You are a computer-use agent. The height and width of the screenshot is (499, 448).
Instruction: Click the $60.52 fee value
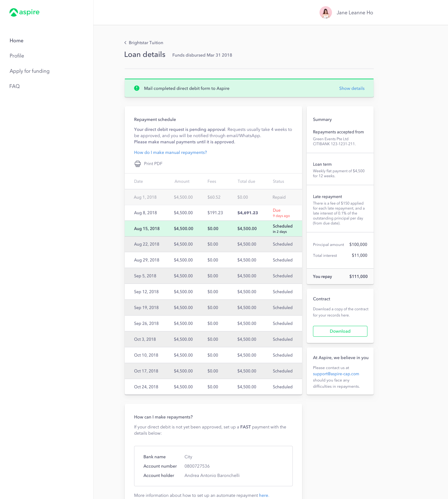tap(214, 197)
